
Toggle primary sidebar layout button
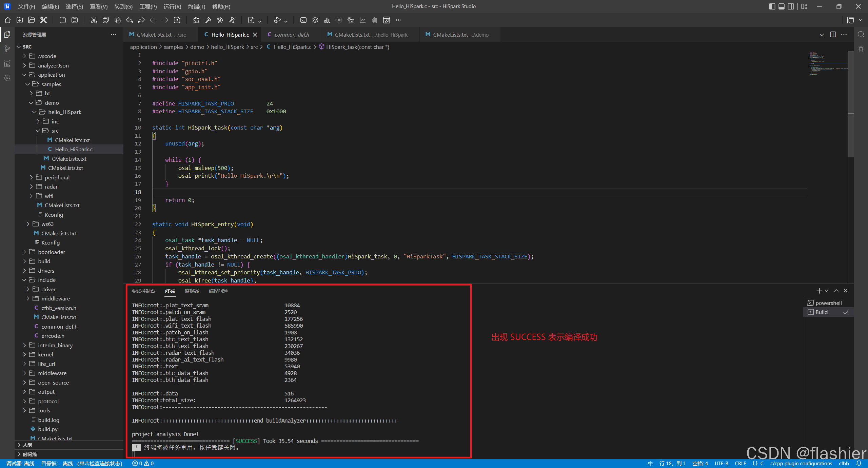tap(772, 6)
